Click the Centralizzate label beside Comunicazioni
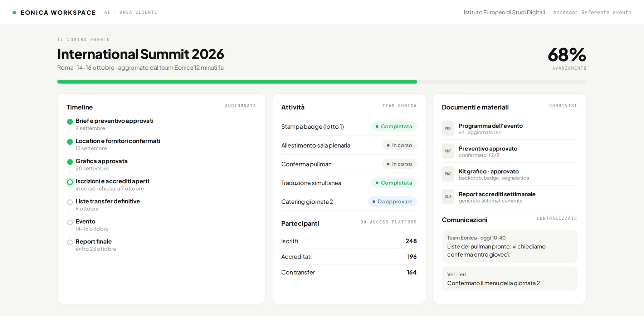Viewport: 644px width, 316px height. (557, 218)
